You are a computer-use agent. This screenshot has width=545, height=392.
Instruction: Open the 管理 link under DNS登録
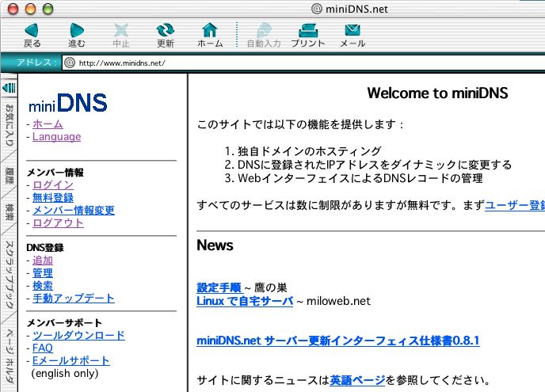43,272
